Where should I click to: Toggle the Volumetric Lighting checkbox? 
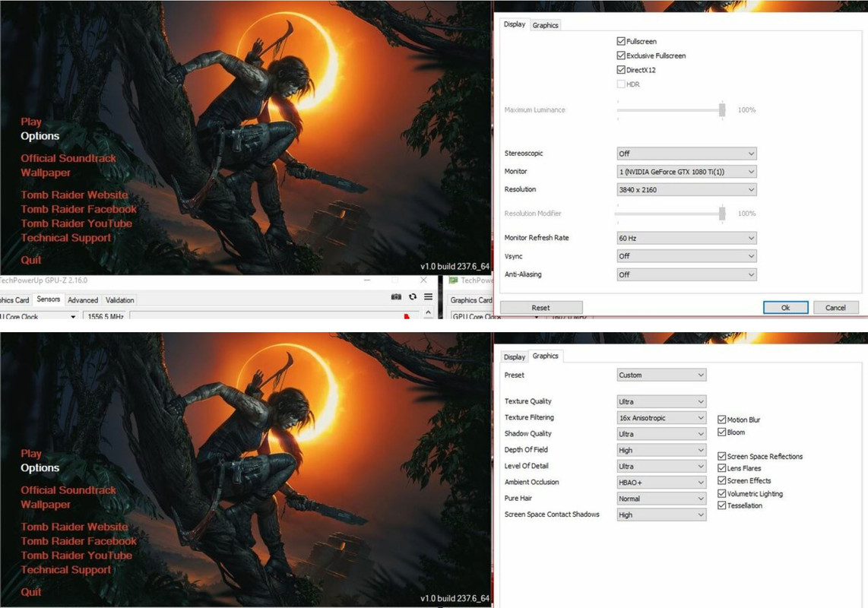click(x=722, y=493)
